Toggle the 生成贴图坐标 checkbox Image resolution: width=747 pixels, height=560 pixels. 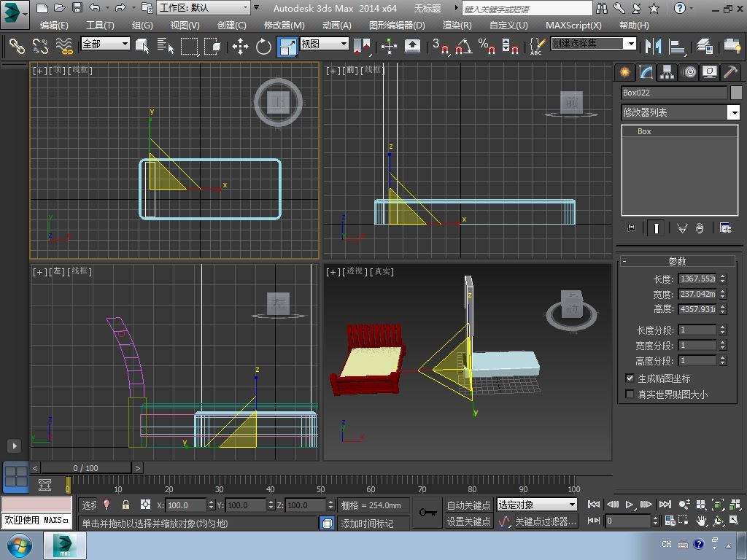point(630,378)
